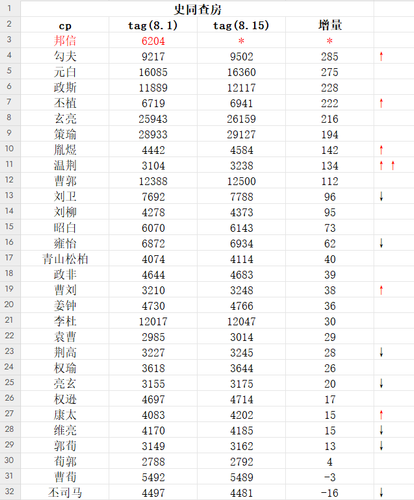Select cell 维亮
The image size is (414, 500).
click(x=65, y=430)
